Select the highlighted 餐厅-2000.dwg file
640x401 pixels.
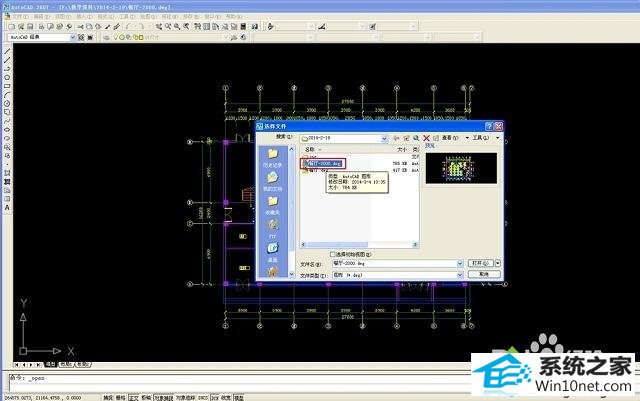(x=324, y=163)
